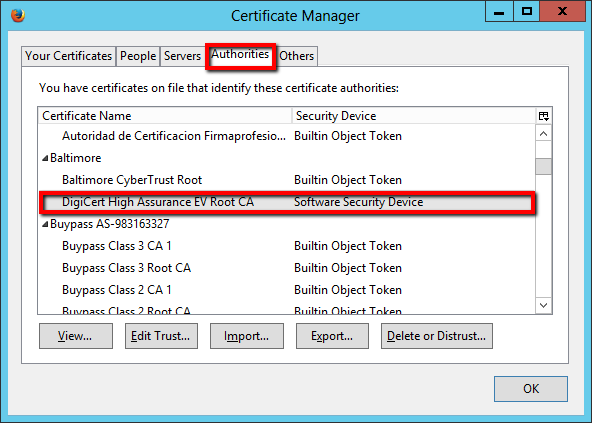
Task: Switch to Your Certificates tab
Action: [x=68, y=56]
